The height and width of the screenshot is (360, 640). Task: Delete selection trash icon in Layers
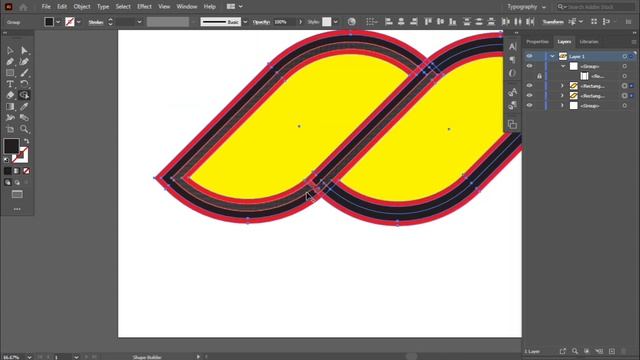[623, 351]
